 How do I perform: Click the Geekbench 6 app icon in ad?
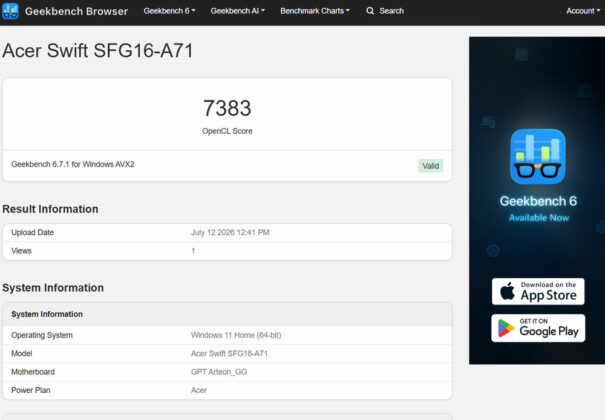coord(537,157)
